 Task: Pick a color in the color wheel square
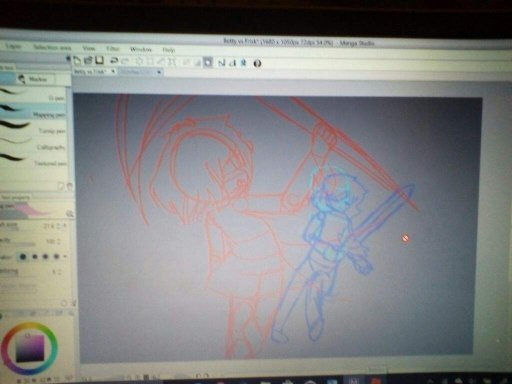[x=30, y=349]
